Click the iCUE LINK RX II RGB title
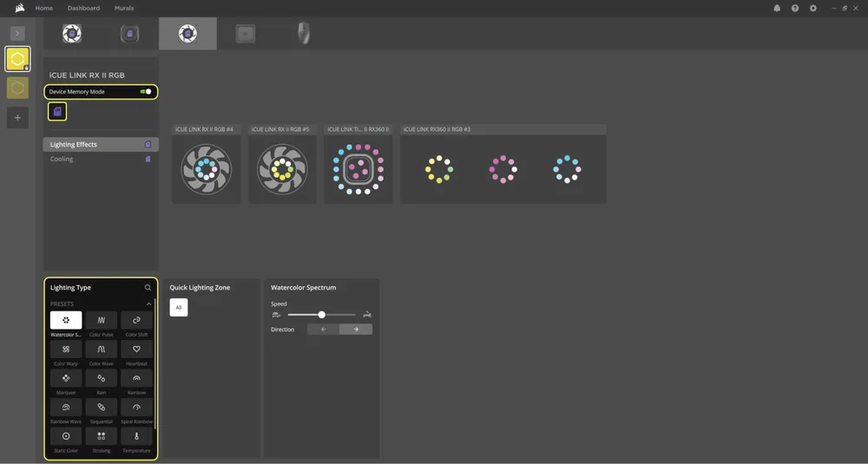The width and height of the screenshot is (868, 464). 87,75
